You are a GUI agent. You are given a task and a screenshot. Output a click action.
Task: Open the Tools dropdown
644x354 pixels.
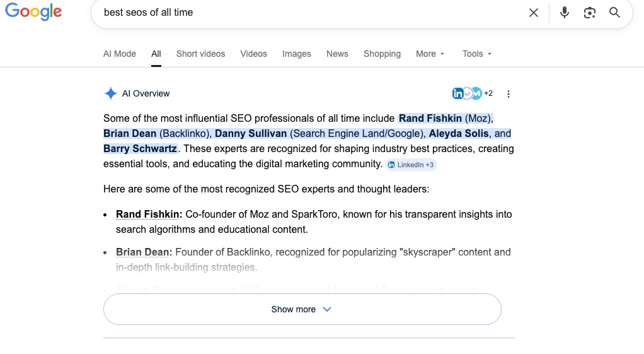(476, 54)
